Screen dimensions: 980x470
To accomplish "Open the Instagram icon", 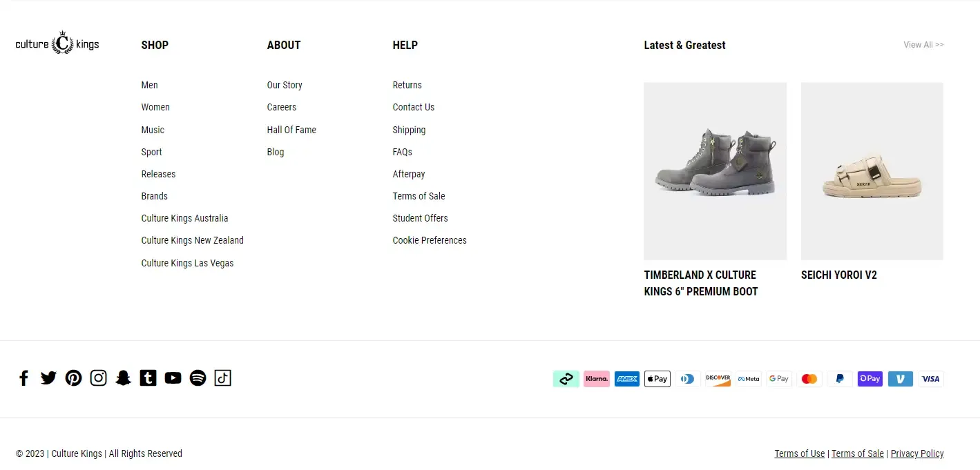I will point(98,378).
